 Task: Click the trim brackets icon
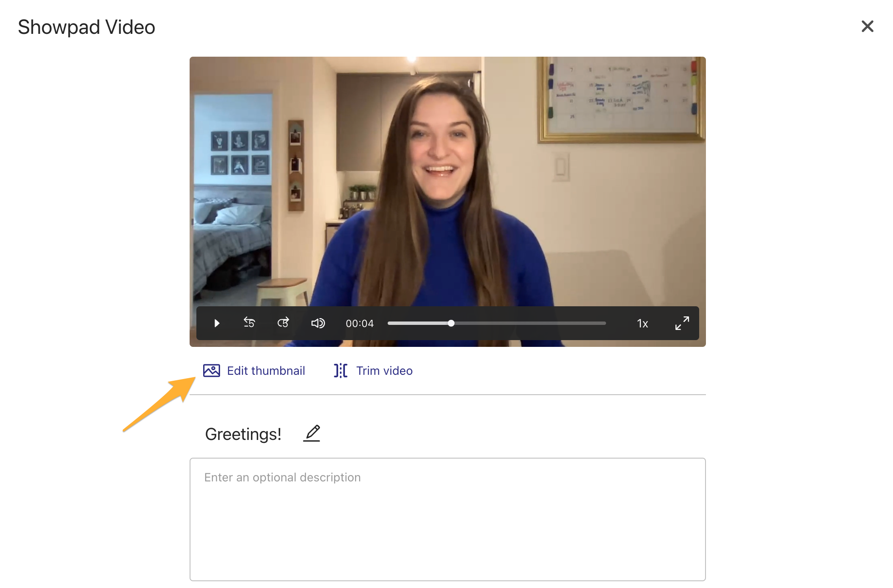(x=340, y=371)
